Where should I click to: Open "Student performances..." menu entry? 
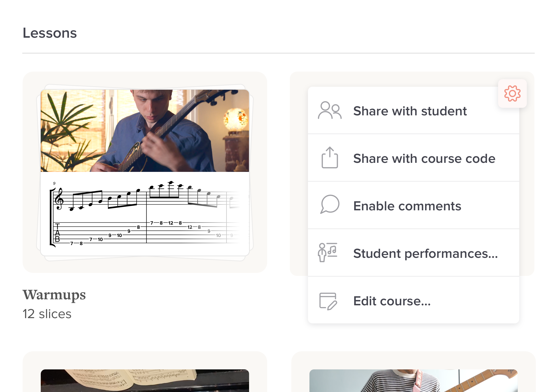point(425,254)
